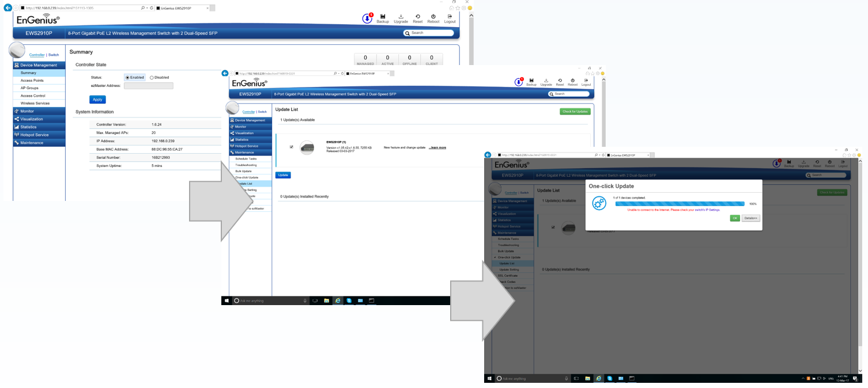This screenshot has height=388, width=868.
Task: Expand Monitor in the Summary window sidebar
Action: (x=39, y=111)
